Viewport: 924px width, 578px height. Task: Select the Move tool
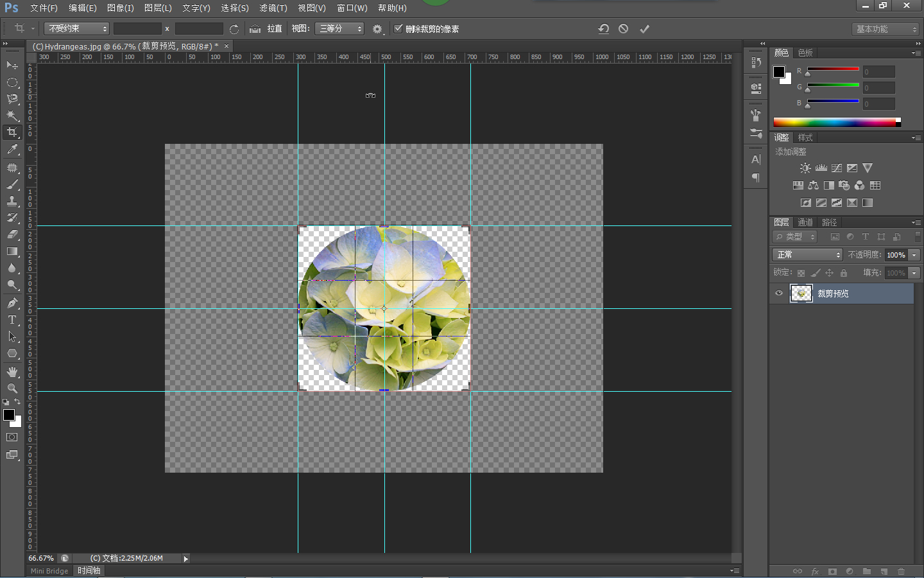click(12, 66)
